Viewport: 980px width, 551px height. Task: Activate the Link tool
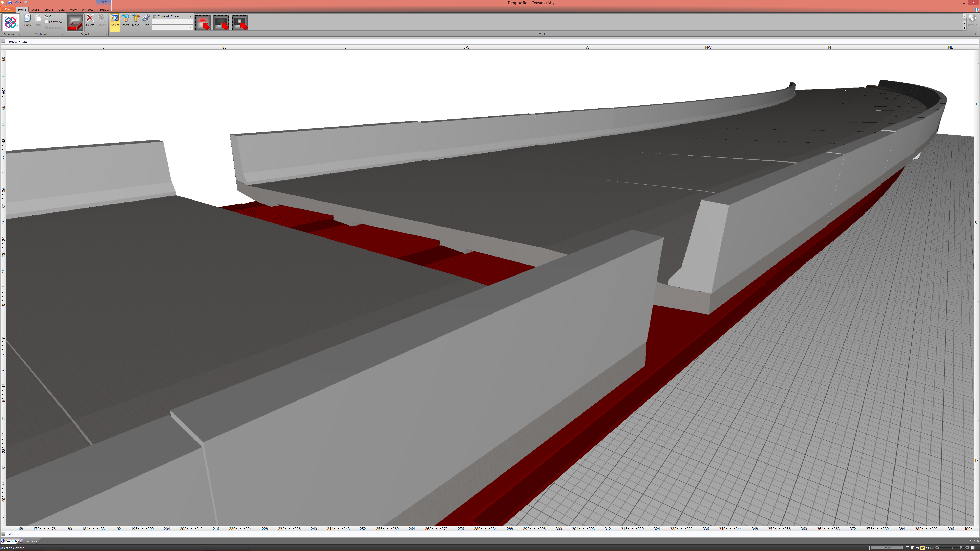point(146,20)
